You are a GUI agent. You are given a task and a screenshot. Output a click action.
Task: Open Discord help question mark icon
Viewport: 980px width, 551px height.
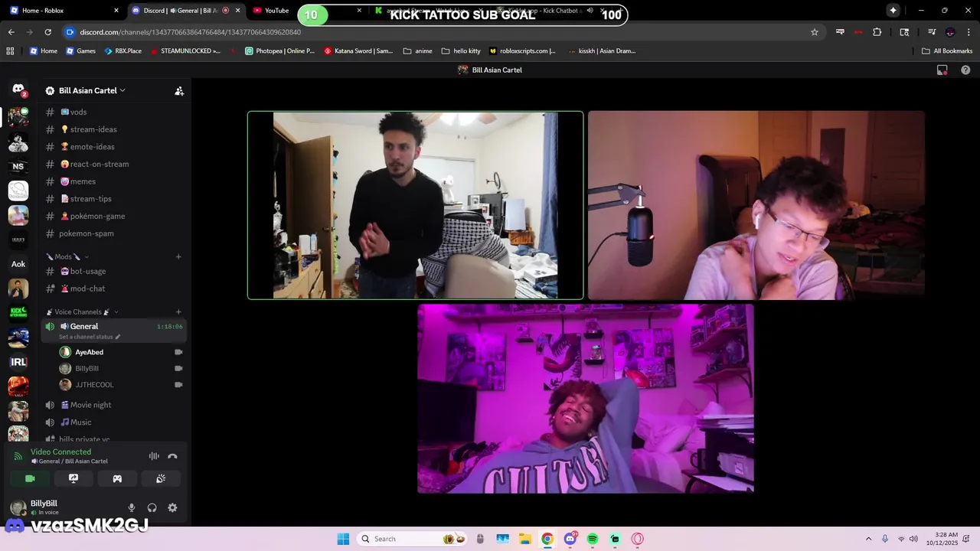pos(965,70)
